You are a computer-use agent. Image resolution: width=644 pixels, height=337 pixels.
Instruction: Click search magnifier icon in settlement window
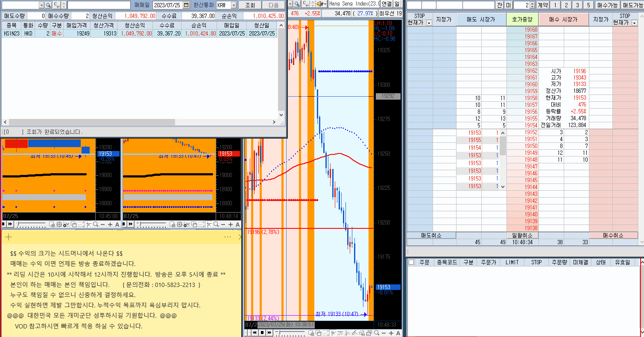(x=48, y=5)
